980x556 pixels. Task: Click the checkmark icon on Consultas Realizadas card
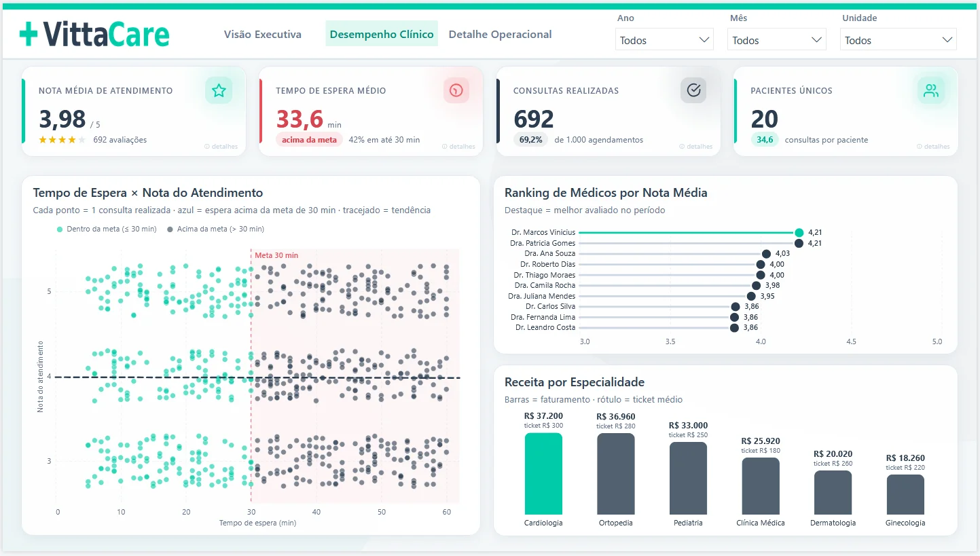click(693, 90)
